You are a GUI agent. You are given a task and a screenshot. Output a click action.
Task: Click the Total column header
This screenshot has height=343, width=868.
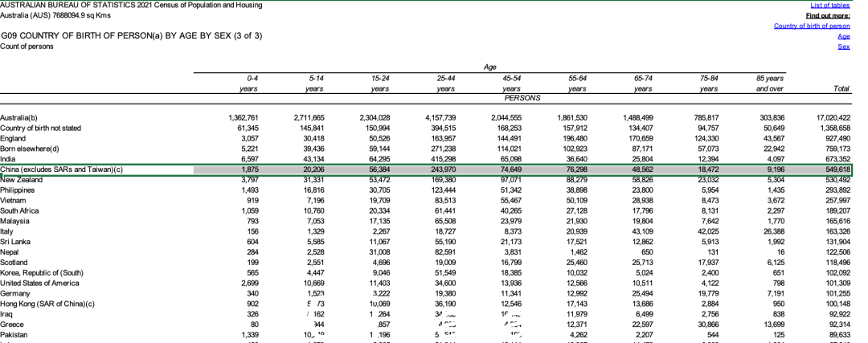coord(841,88)
